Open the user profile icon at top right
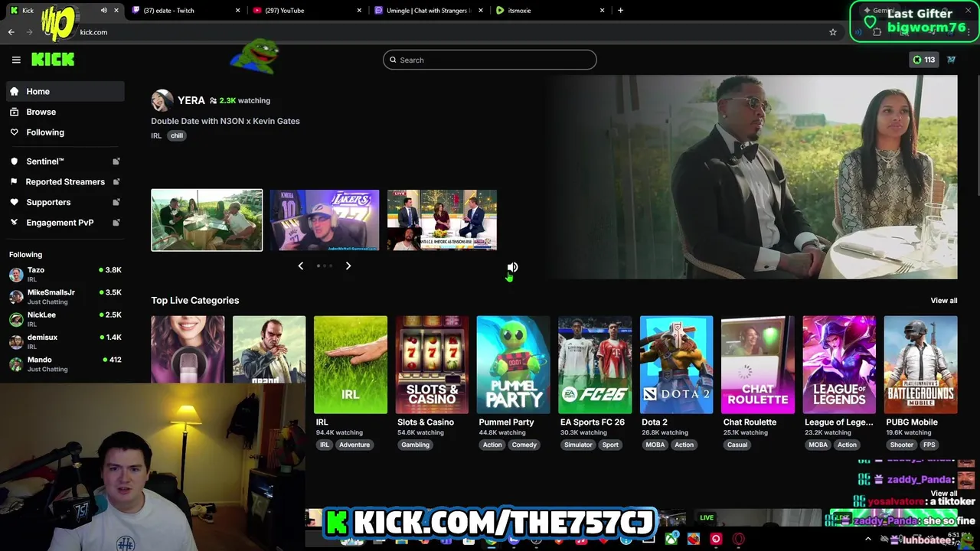This screenshot has height=551, width=980. [x=951, y=60]
